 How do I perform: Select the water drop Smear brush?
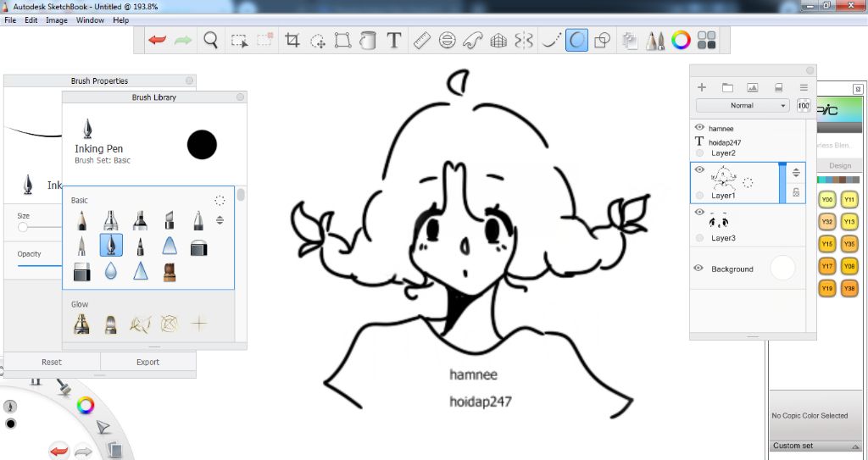click(x=111, y=271)
